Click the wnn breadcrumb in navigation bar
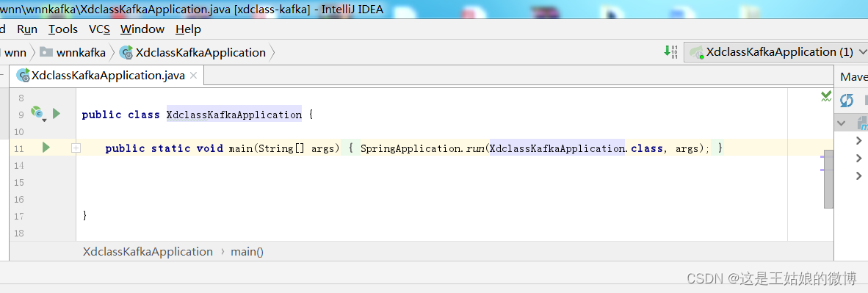 coord(15,53)
